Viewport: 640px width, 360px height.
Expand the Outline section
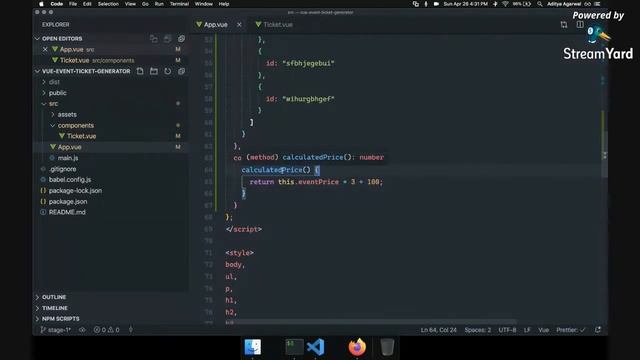54,297
